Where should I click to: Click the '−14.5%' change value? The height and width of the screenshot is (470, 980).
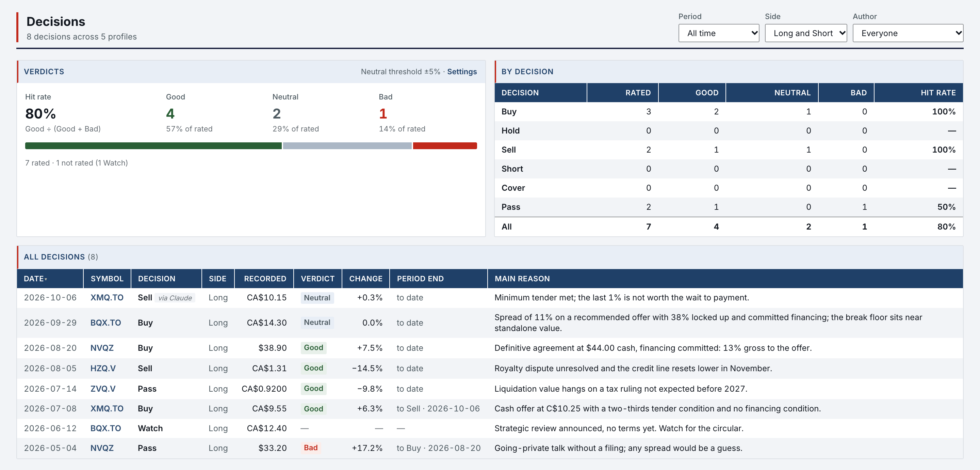tap(367, 368)
